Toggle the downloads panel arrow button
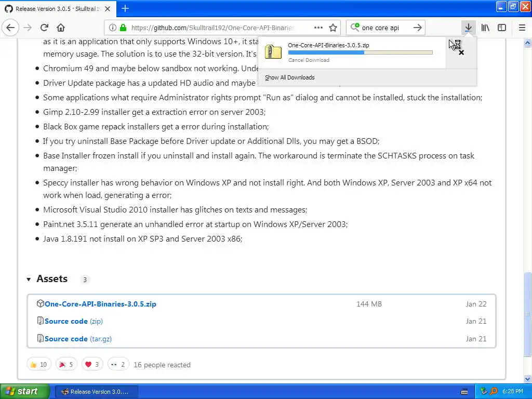The width and height of the screenshot is (532, 399). pos(468,28)
